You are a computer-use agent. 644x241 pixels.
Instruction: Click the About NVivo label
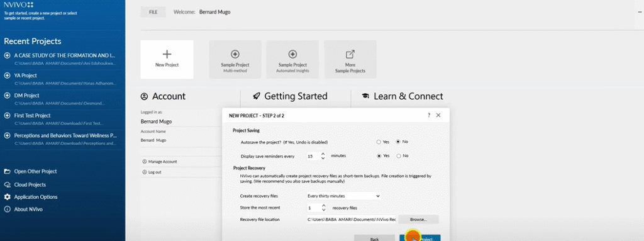tap(28, 210)
